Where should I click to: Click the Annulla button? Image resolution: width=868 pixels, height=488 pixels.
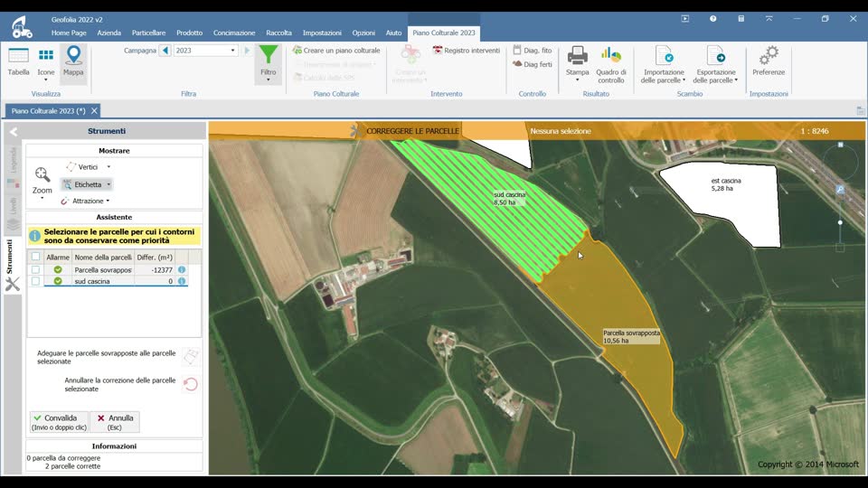click(x=115, y=422)
